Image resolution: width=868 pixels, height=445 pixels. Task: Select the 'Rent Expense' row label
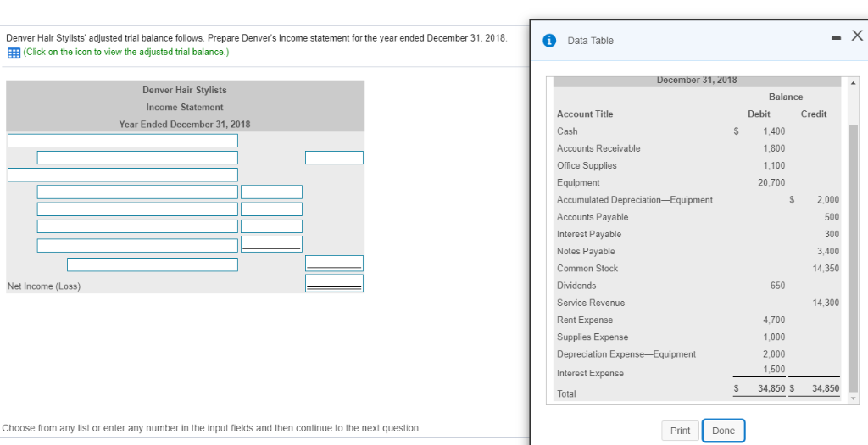(x=585, y=320)
